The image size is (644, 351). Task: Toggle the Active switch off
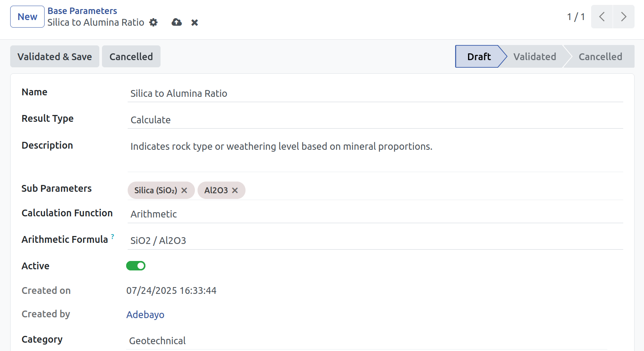pos(136,266)
